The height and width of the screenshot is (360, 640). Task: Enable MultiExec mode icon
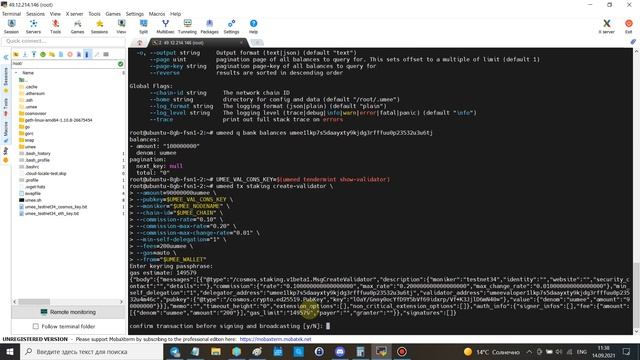pyautogui.click(x=165, y=27)
